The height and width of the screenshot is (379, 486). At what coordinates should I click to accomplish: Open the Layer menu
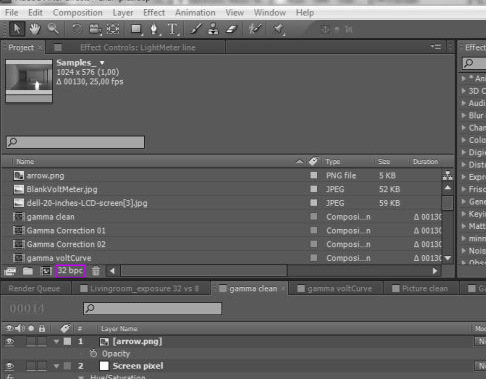[x=123, y=13]
